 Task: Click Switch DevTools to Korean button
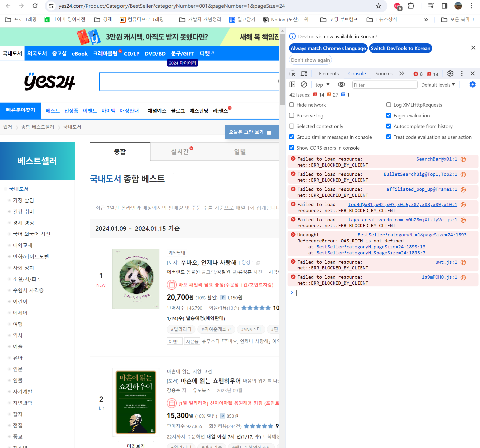(400, 48)
